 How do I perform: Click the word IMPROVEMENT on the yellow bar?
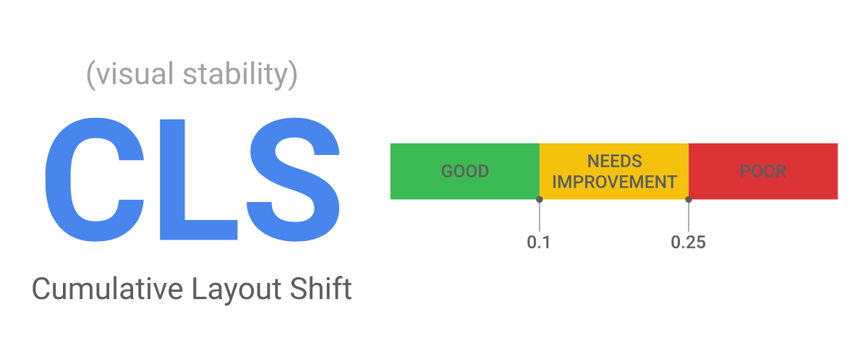click(x=614, y=182)
